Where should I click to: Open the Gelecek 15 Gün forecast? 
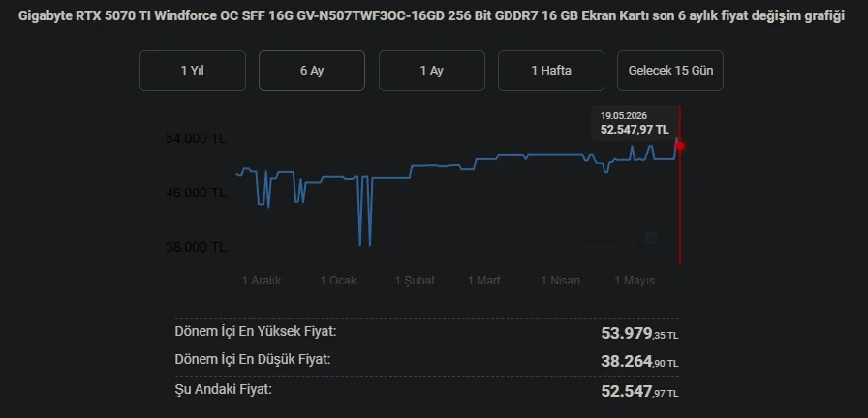670,71
